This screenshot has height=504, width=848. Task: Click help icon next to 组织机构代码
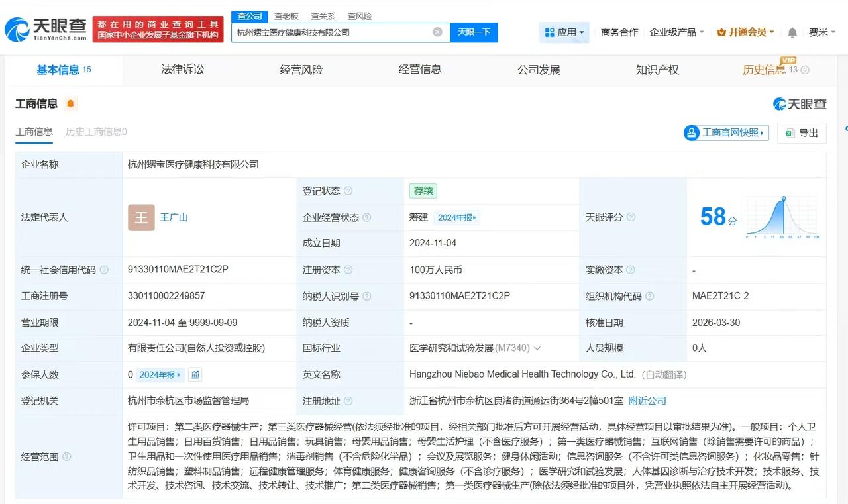[650, 296]
